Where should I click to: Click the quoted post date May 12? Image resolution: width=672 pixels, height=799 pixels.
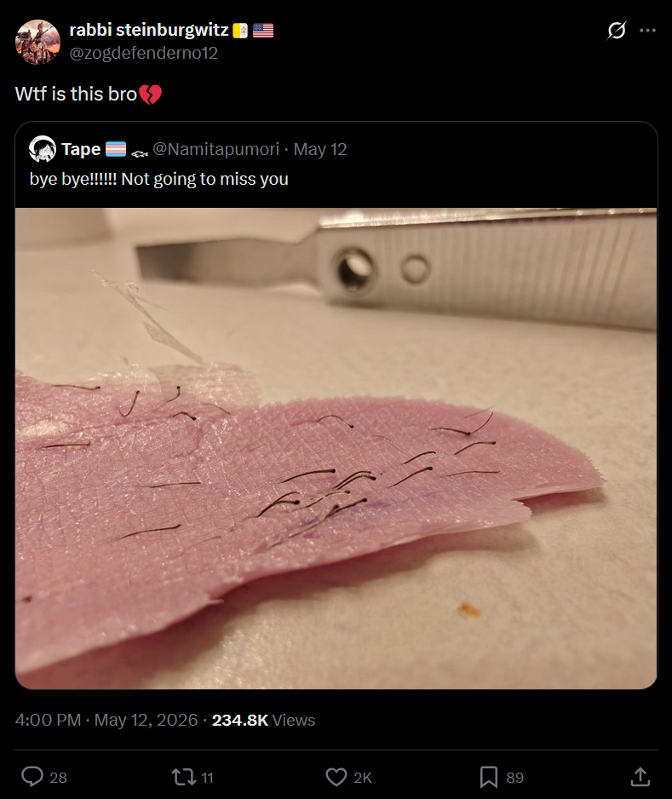tap(320, 149)
